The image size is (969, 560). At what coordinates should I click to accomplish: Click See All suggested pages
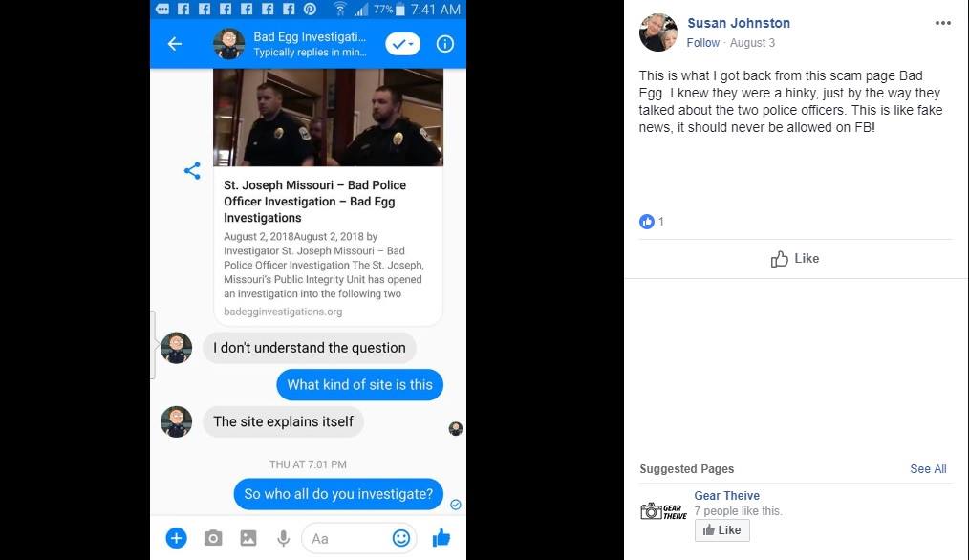[x=928, y=469]
